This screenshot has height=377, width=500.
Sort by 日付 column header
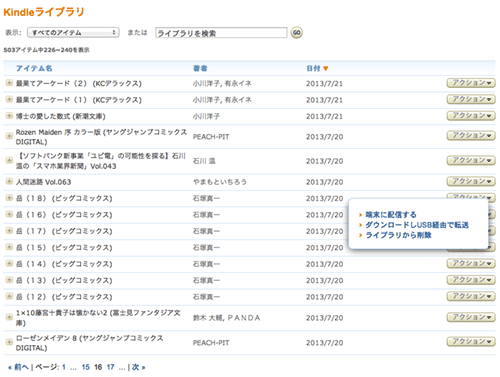(x=313, y=68)
